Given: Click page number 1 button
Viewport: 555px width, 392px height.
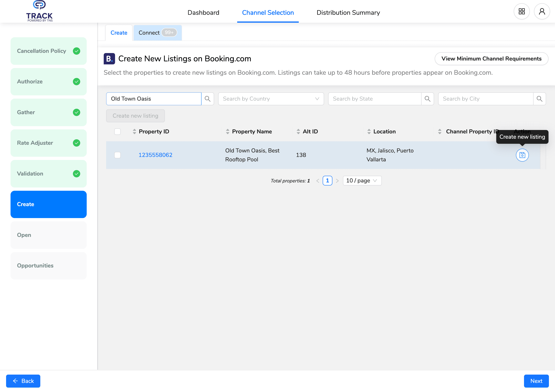Looking at the screenshot, I should [x=327, y=181].
